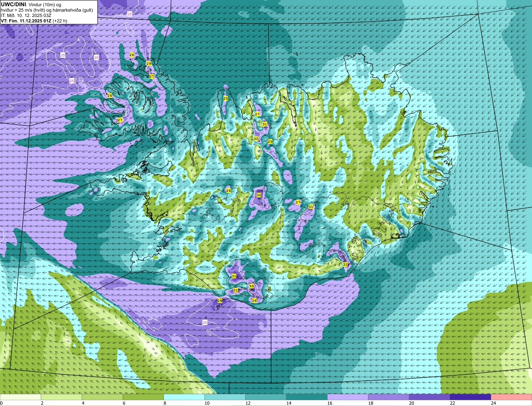This screenshot has height=406, width=532.
Task: Click the 2–4 m/s light green legend swatch
Action: [x=62, y=397]
